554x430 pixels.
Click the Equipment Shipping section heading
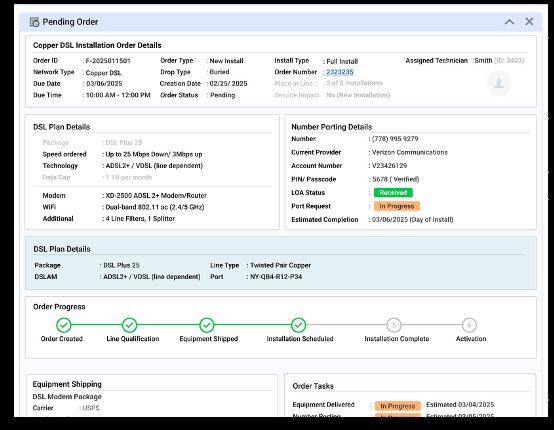coord(67,384)
